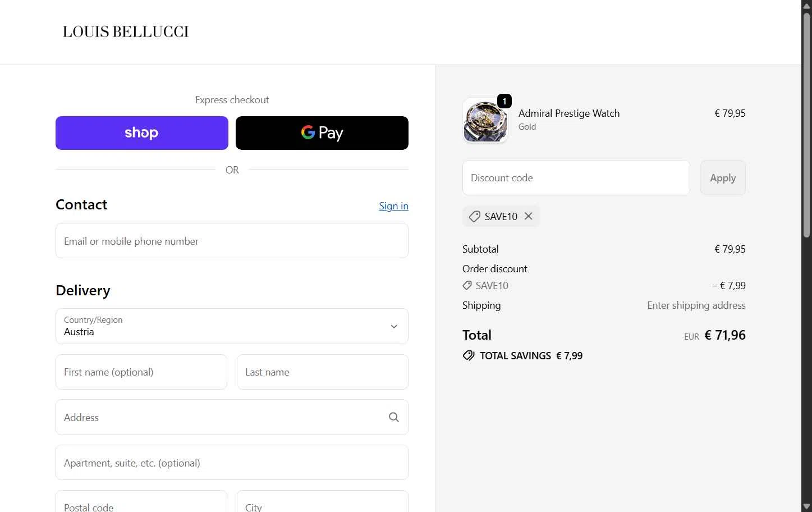812x512 pixels.
Task: Select the Discount code field
Action: tap(576, 178)
